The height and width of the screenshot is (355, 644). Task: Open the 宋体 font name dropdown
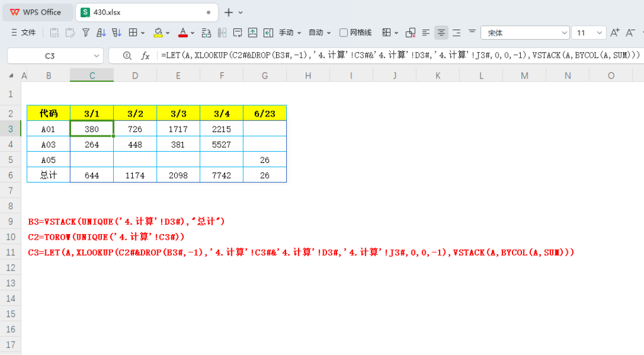[525, 33]
